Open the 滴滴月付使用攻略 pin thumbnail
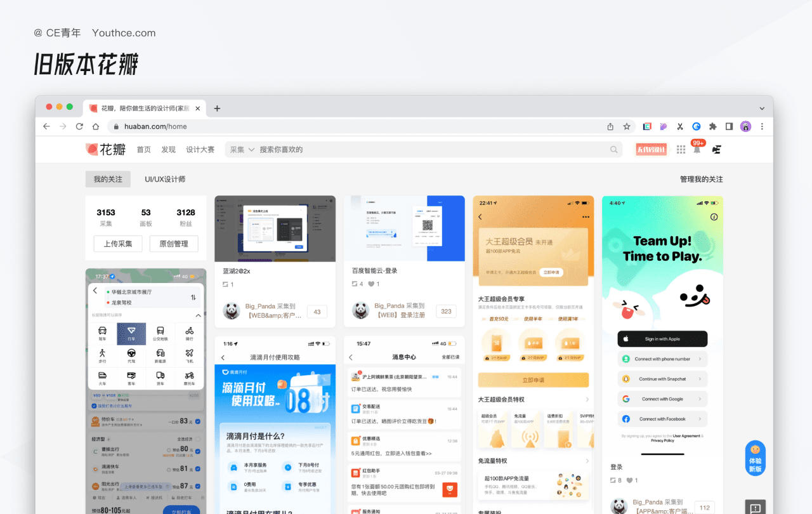Image resolution: width=812 pixels, height=514 pixels. click(x=275, y=425)
